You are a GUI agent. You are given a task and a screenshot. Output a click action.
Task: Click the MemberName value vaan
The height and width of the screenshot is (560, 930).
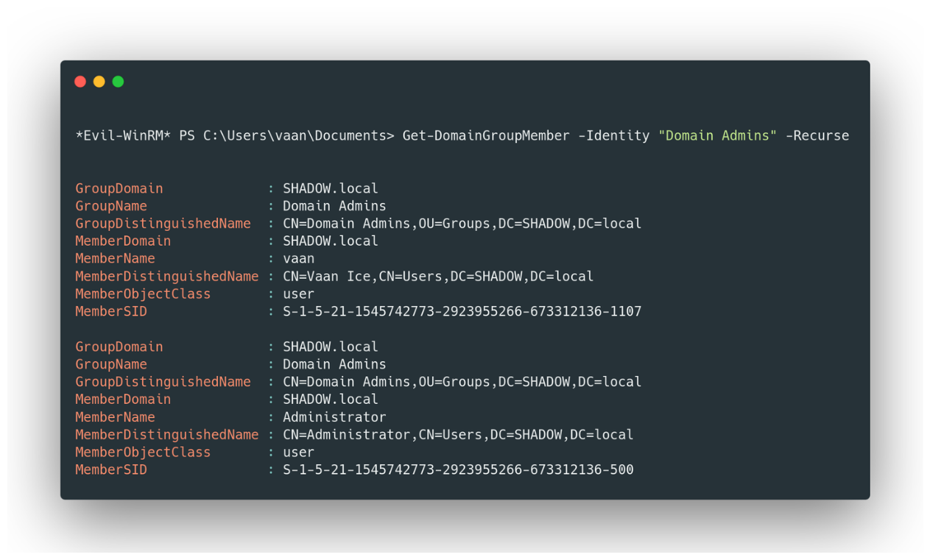click(x=298, y=259)
